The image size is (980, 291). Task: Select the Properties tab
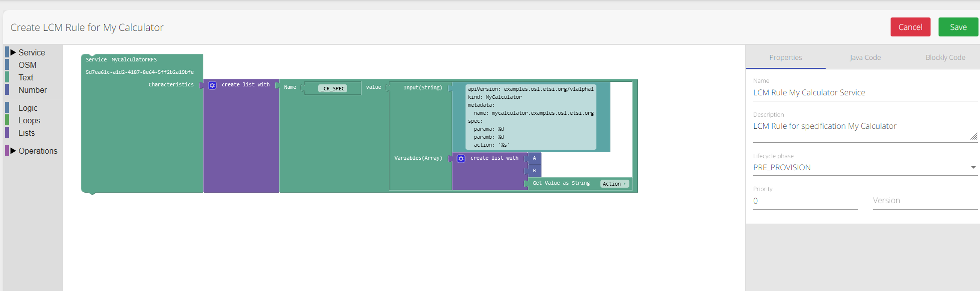tap(785, 57)
